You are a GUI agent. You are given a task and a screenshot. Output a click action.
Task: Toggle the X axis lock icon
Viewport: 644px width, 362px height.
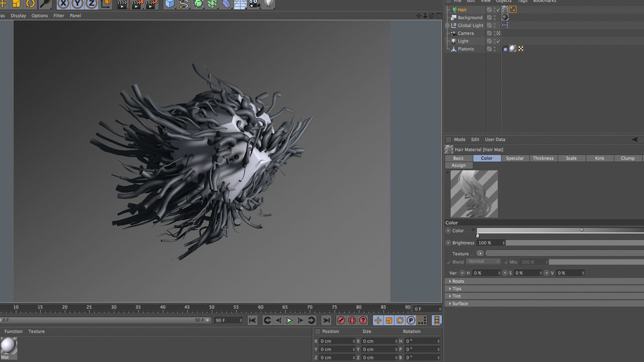pyautogui.click(x=63, y=4)
